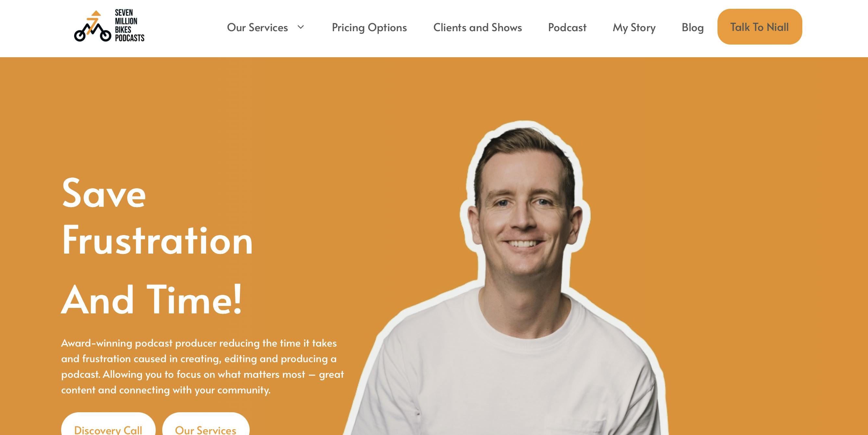Click the Award-winning podcast producer paragraph
This screenshot has height=435, width=868.
[203, 366]
